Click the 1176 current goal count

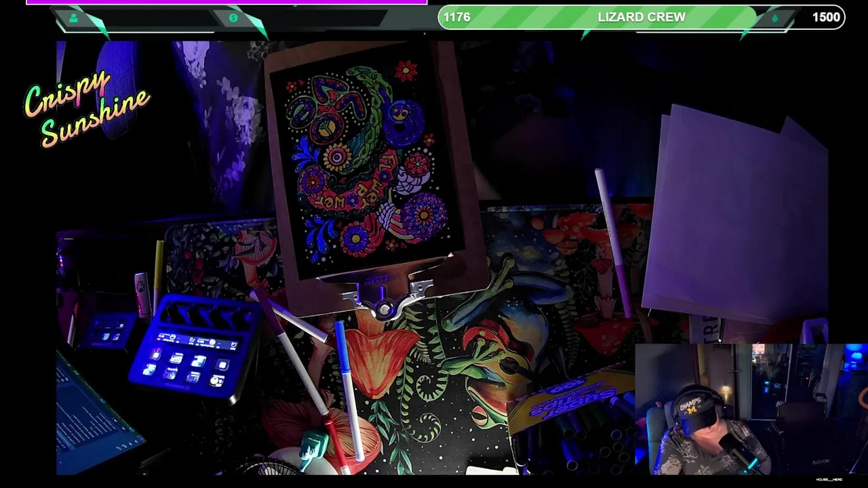click(457, 18)
